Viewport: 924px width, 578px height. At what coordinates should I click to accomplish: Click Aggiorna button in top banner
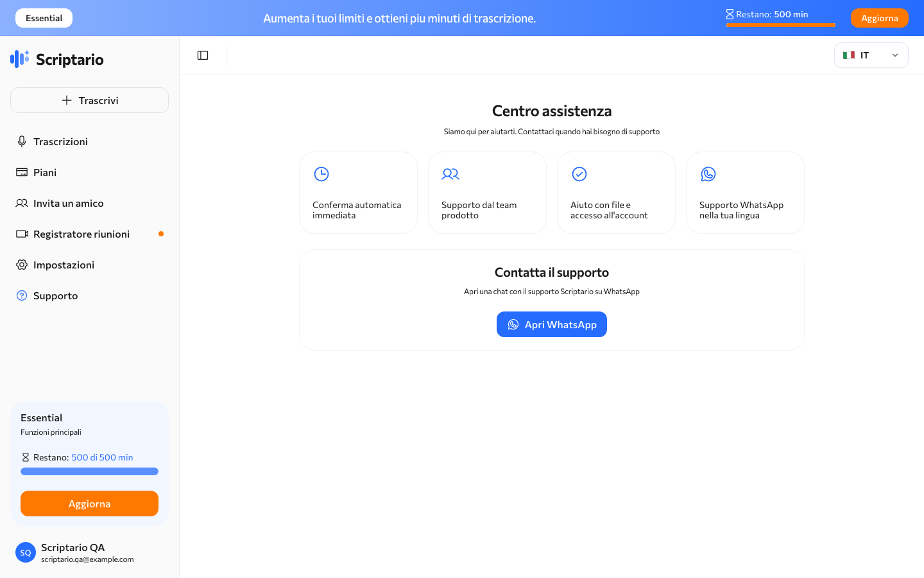[x=880, y=18]
